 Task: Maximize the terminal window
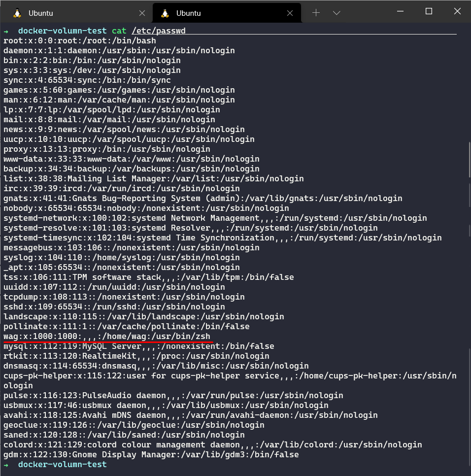pyautogui.click(x=429, y=11)
